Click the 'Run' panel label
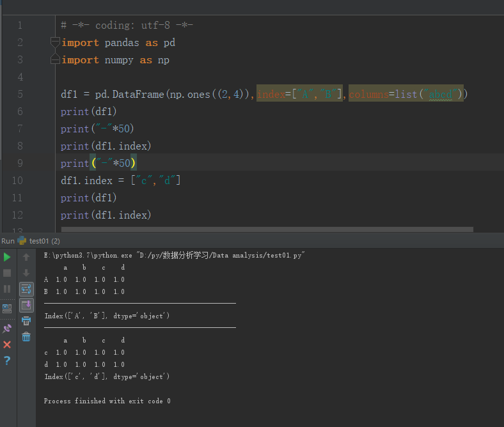 coord(8,241)
